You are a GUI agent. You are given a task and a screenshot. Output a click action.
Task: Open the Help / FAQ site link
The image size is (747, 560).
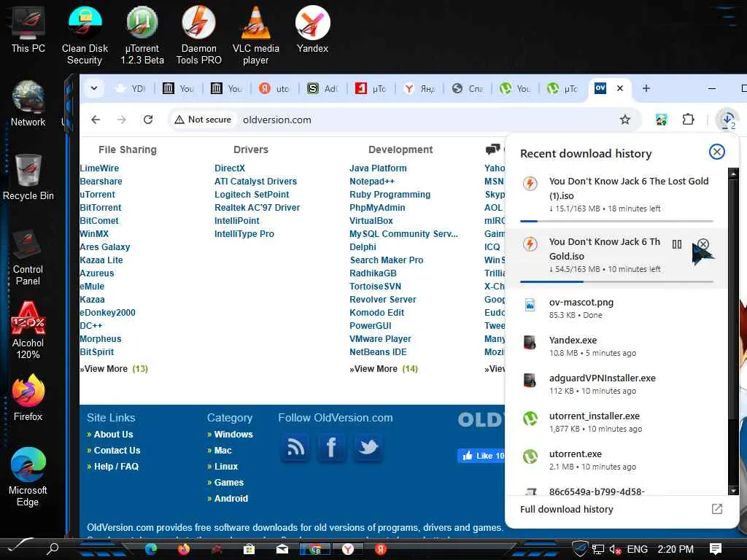point(116,466)
